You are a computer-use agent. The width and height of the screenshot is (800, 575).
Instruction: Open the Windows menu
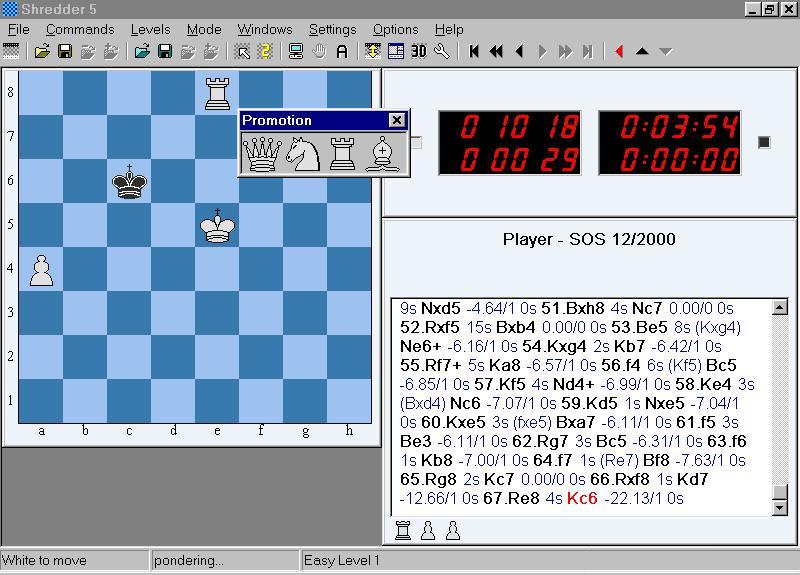tap(264, 29)
